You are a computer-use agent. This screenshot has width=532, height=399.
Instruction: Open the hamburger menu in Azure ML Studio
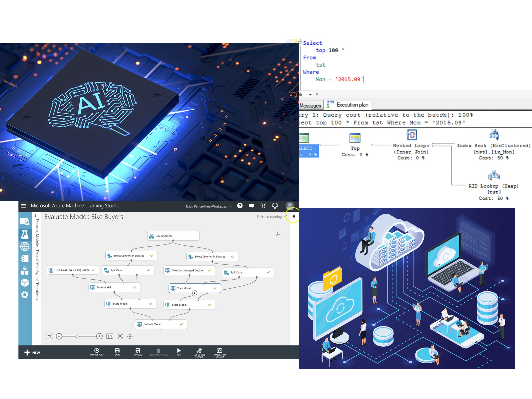23,206
